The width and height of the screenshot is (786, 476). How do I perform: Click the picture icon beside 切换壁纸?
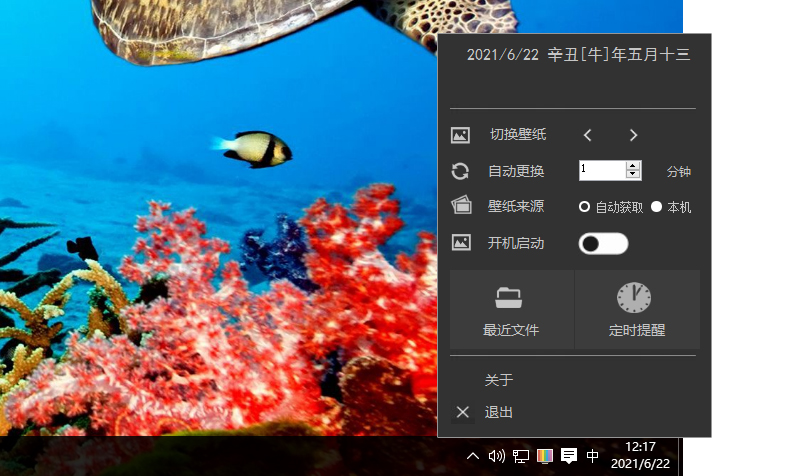click(x=460, y=135)
